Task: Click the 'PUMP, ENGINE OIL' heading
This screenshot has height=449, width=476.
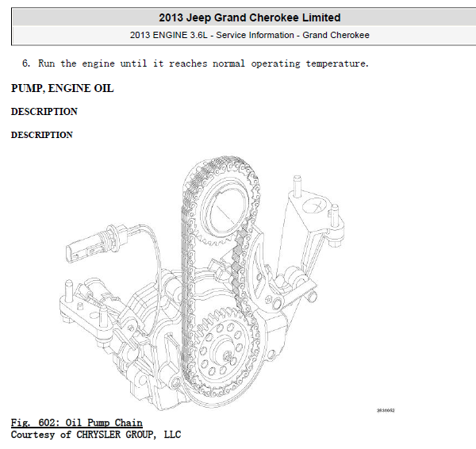Action: coord(62,88)
